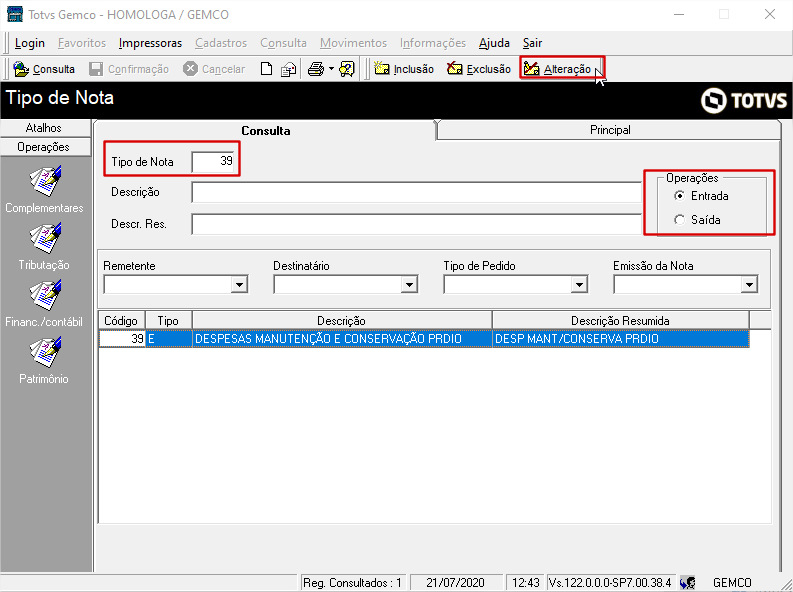Image resolution: width=793 pixels, height=592 pixels.
Task: Expand the Emissão da Nota dropdown
Action: click(749, 285)
